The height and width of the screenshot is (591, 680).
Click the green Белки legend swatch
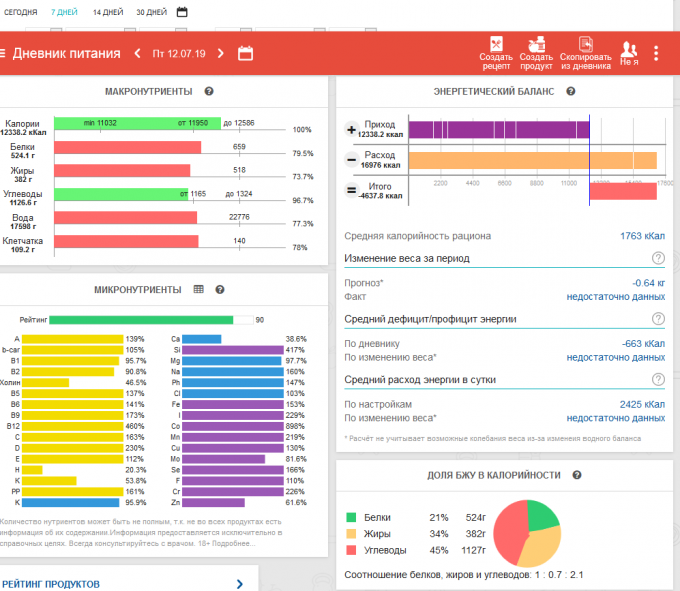(x=351, y=517)
